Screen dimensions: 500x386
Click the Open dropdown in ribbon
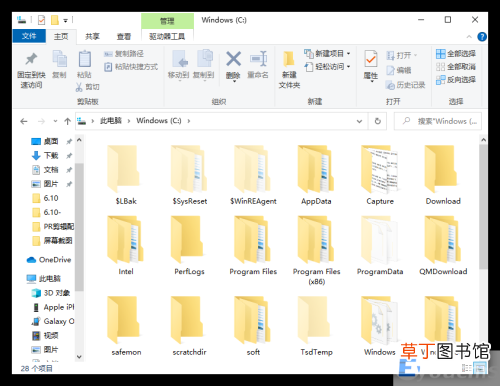pyautogui.click(x=402, y=55)
